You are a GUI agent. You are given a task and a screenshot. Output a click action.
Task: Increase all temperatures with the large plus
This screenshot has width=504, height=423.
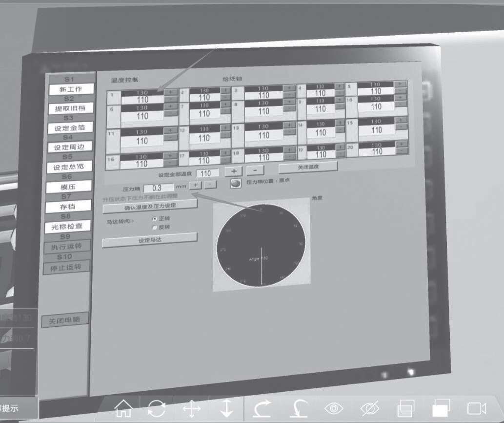pos(234,171)
